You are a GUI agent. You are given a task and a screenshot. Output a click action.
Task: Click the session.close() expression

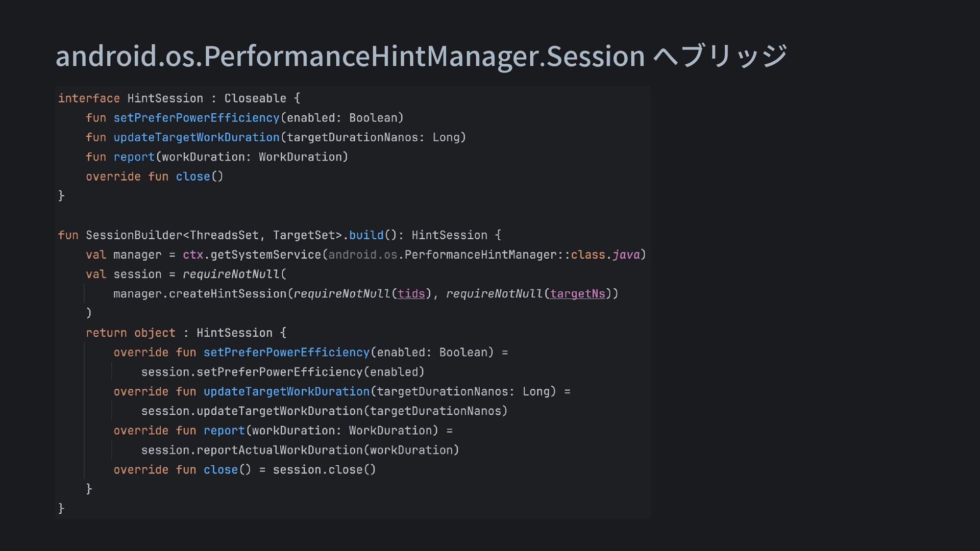324,470
